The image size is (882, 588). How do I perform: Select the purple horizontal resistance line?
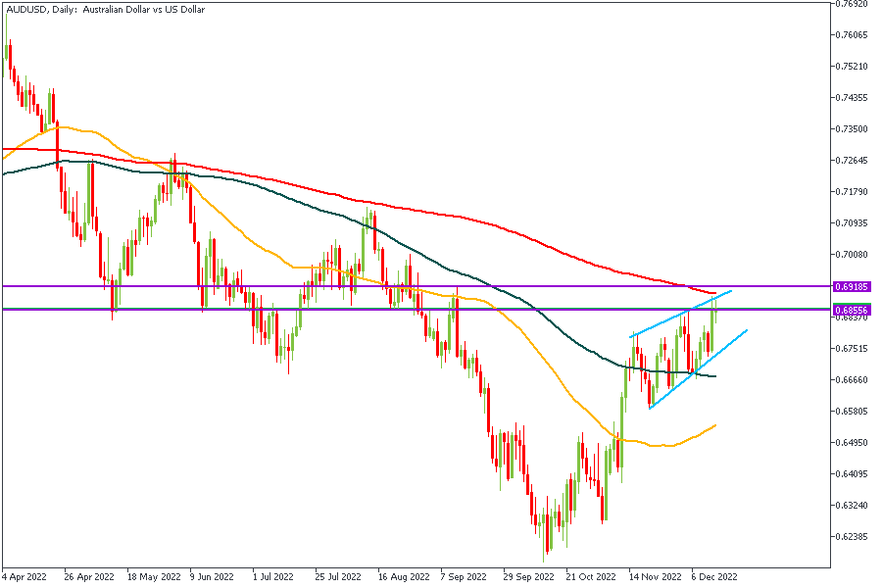point(294,286)
